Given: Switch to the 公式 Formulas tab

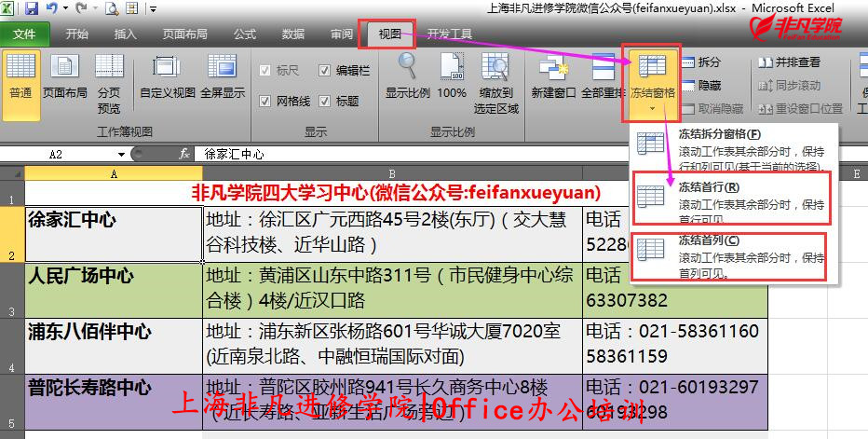Looking at the screenshot, I should (245, 34).
